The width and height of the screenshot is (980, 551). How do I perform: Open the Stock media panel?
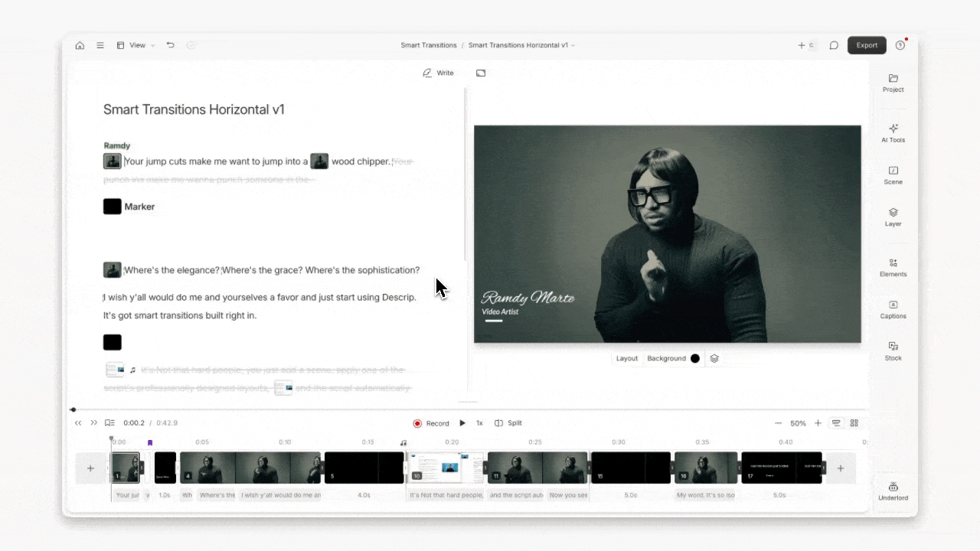893,352
